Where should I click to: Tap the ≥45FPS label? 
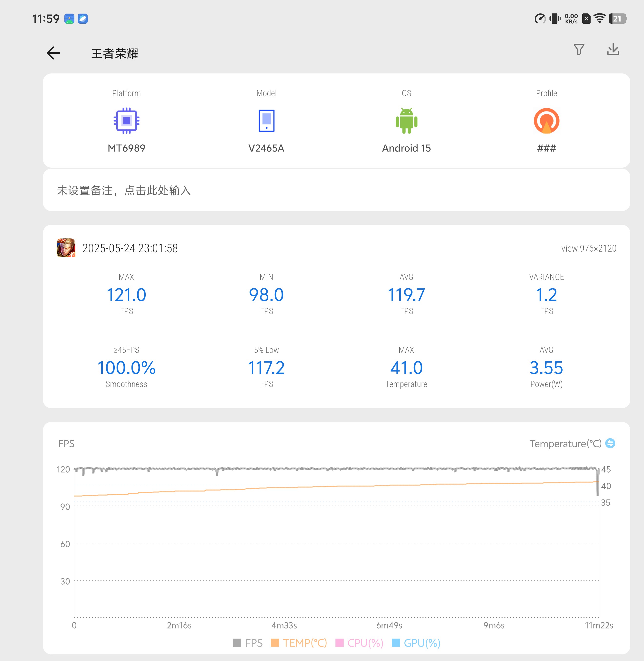click(127, 350)
